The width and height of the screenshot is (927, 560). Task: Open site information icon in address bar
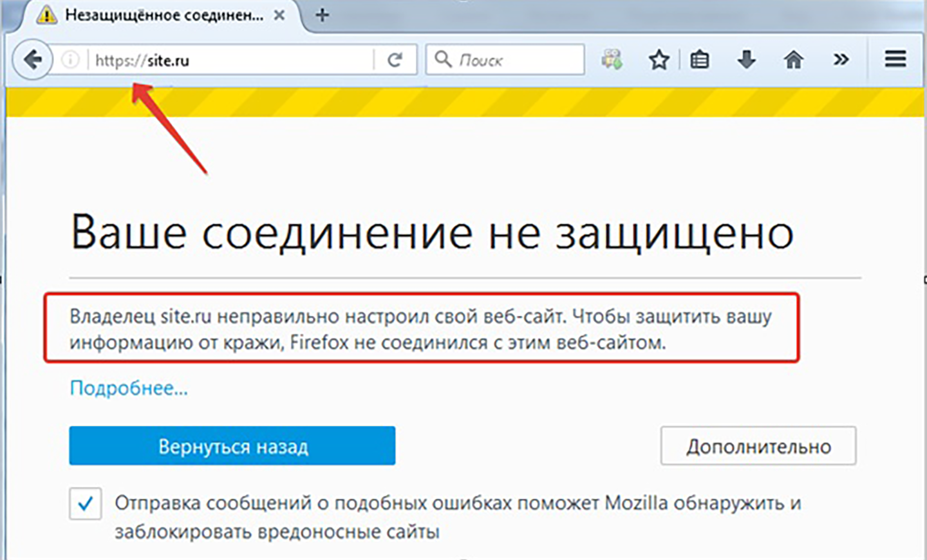click(70, 60)
